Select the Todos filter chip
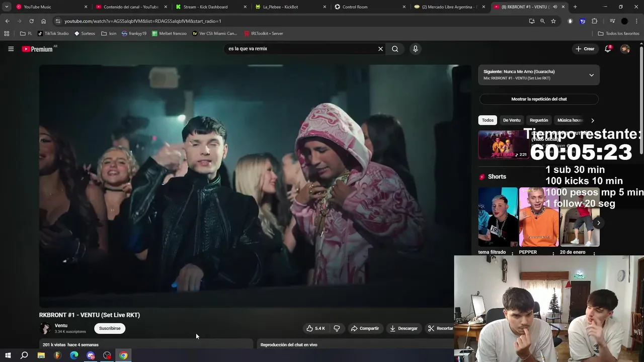Viewport: 644px width, 362px height. [488, 120]
